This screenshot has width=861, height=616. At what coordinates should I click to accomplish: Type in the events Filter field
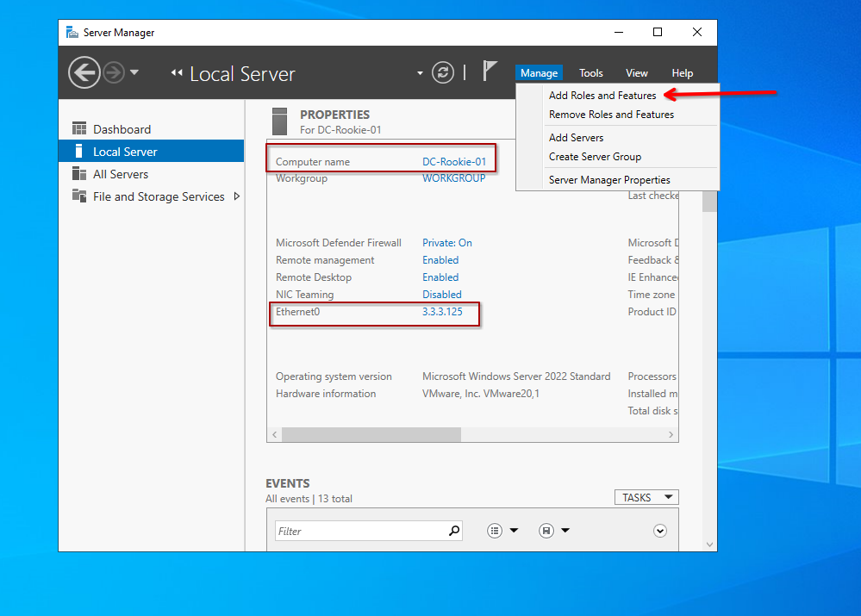[x=362, y=531]
